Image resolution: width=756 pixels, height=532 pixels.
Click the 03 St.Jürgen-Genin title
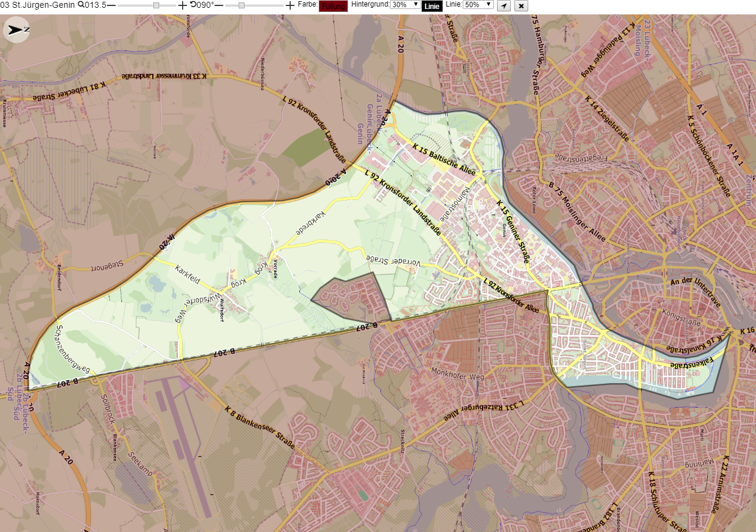coord(38,5)
